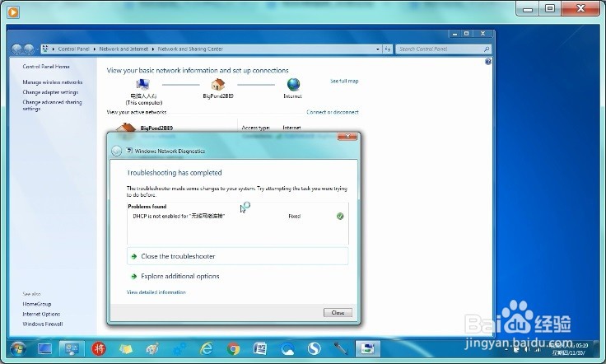This screenshot has width=606, height=364.
Task: Open Control Panel Home link
Action: 46,67
